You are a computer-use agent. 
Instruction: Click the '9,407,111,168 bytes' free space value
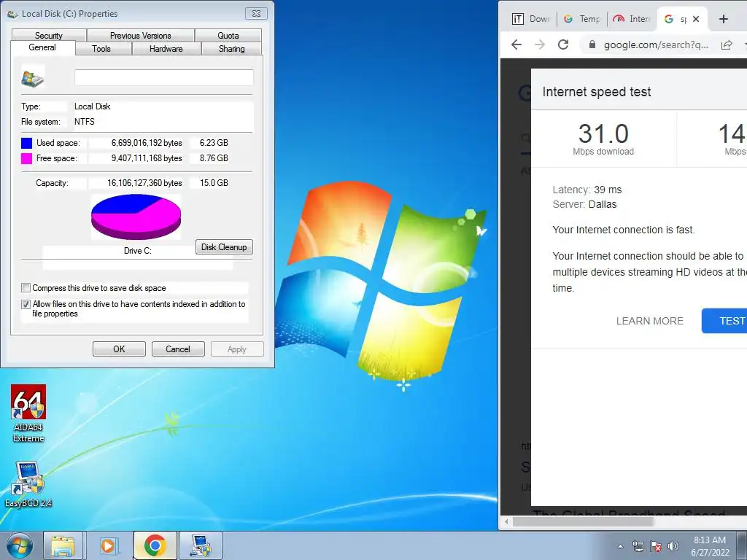pyautogui.click(x=147, y=158)
